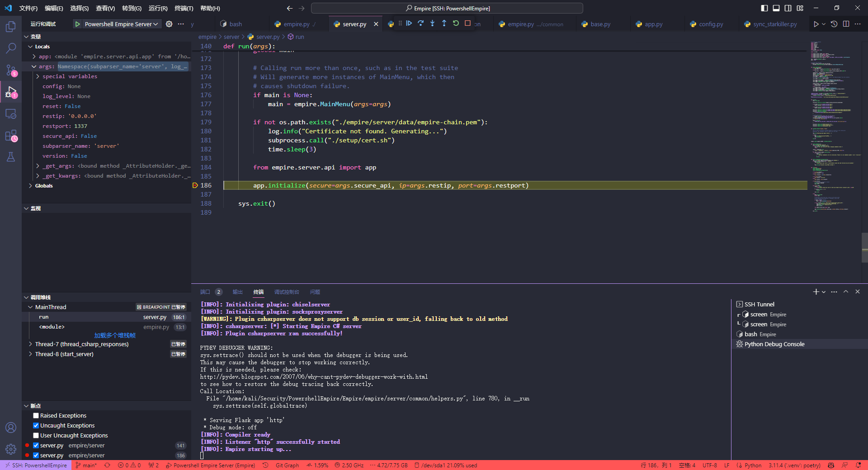The image size is (868, 470).
Task: Click the editor minimap overview
Action: pos(834,127)
